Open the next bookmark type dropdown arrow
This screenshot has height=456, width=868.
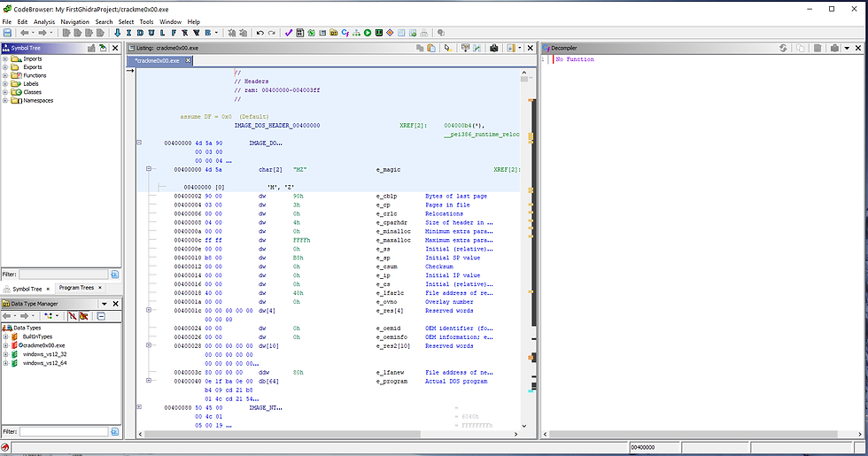216,33
